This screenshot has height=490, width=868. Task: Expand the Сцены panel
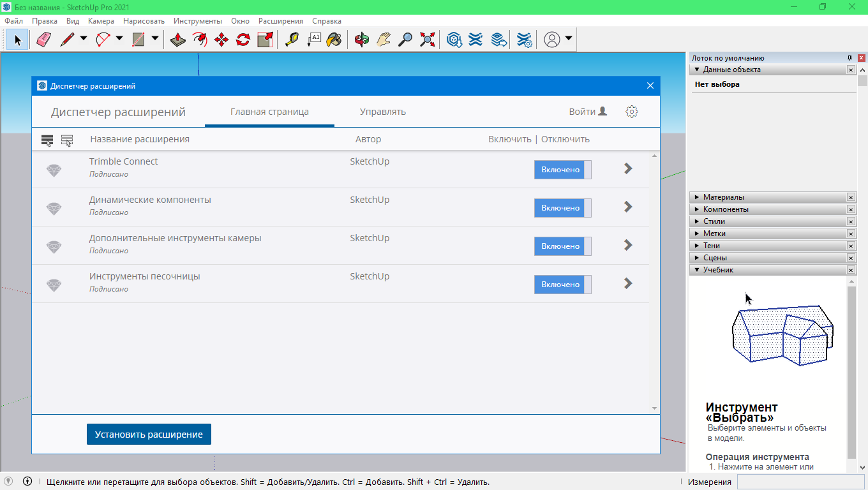tap(697, 258)
